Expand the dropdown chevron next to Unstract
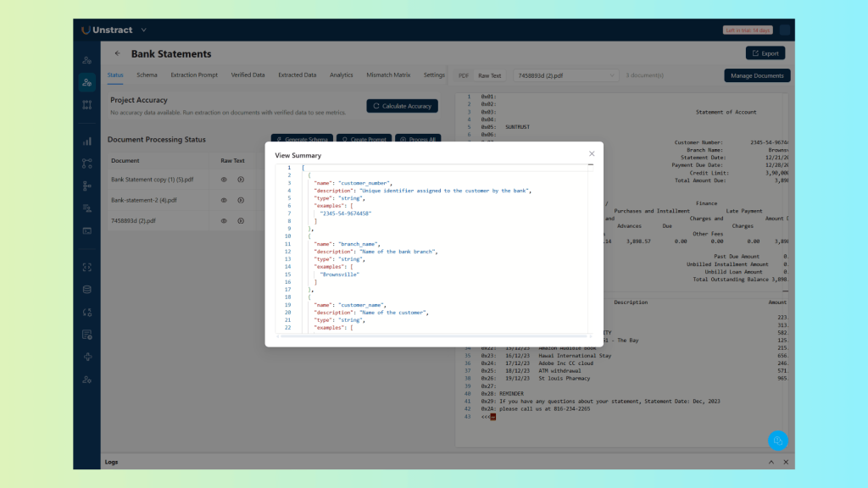 pyautogui.click(x=143, y=30)
